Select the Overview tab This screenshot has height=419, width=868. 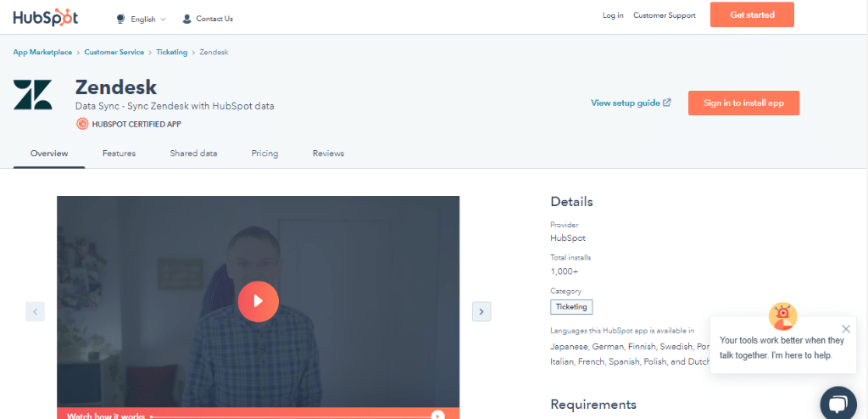(x=49, y=154)
